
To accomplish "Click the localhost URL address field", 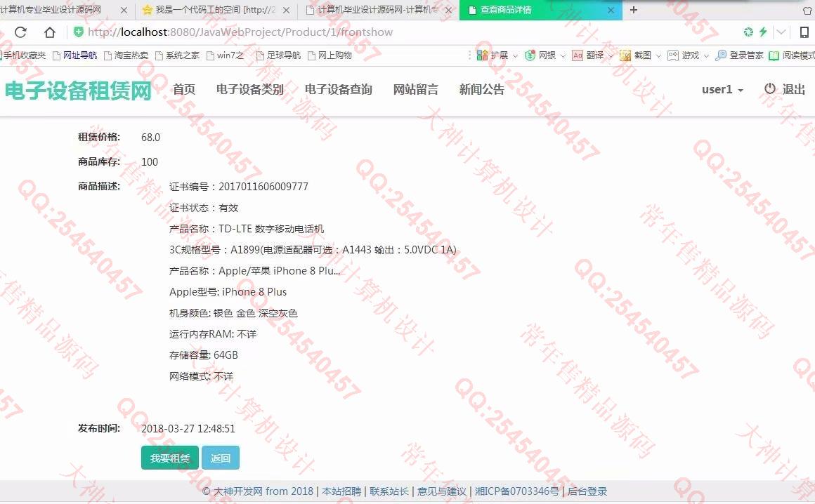I will tap(240, 32).
